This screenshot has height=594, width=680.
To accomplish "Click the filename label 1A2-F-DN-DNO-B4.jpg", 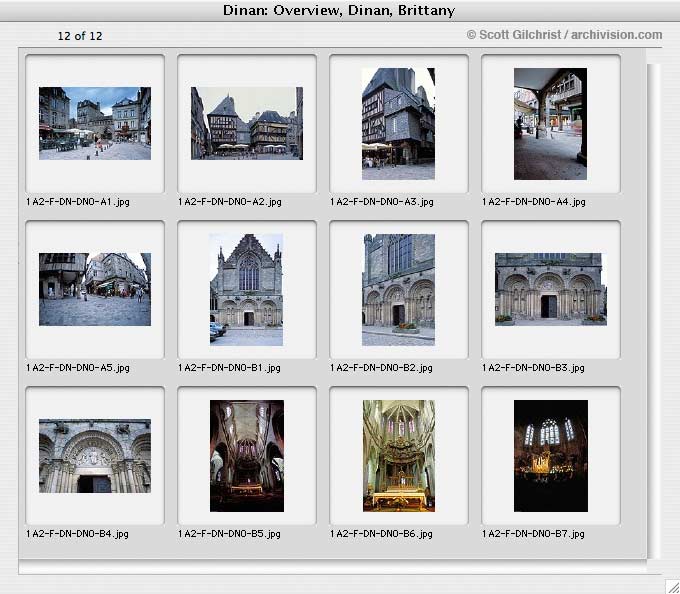I will tap(77, 534).
